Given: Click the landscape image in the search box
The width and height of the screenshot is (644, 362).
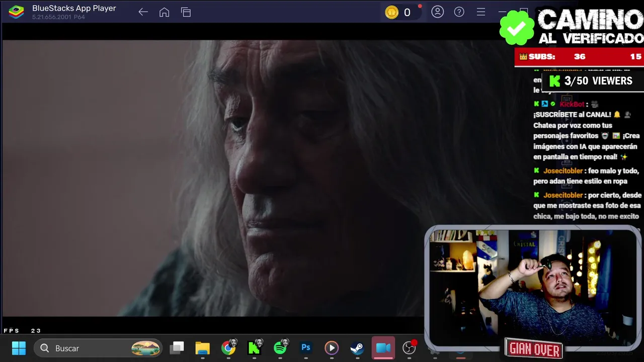Looking at the screenshot, I should 146,348.
